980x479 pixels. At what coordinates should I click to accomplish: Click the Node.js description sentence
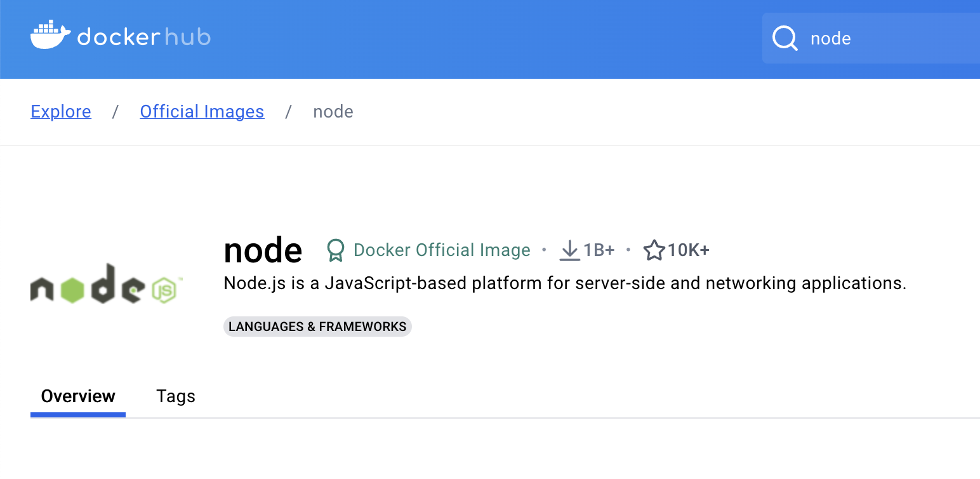pyautogui.click(x=565, y=283)
